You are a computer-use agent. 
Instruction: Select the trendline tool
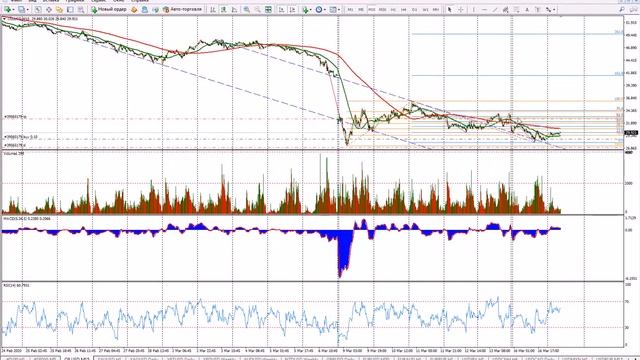495,9
